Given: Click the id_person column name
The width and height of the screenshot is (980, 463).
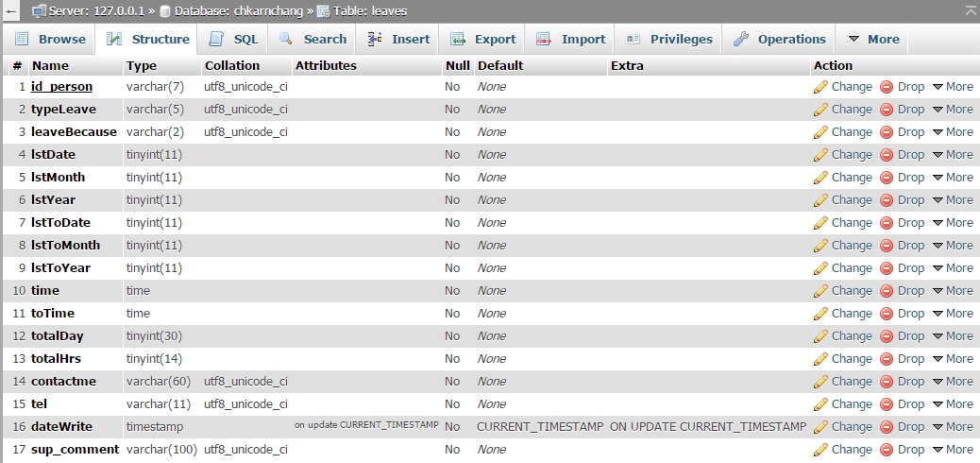Looking at the screenshot, I should (x=61, y=87).
